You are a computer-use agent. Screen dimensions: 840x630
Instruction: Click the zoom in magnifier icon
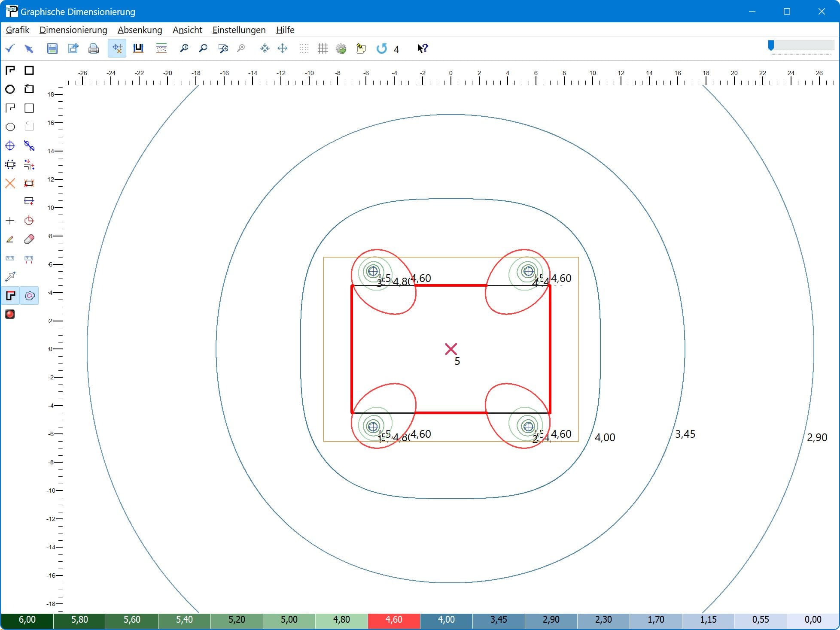185,48
